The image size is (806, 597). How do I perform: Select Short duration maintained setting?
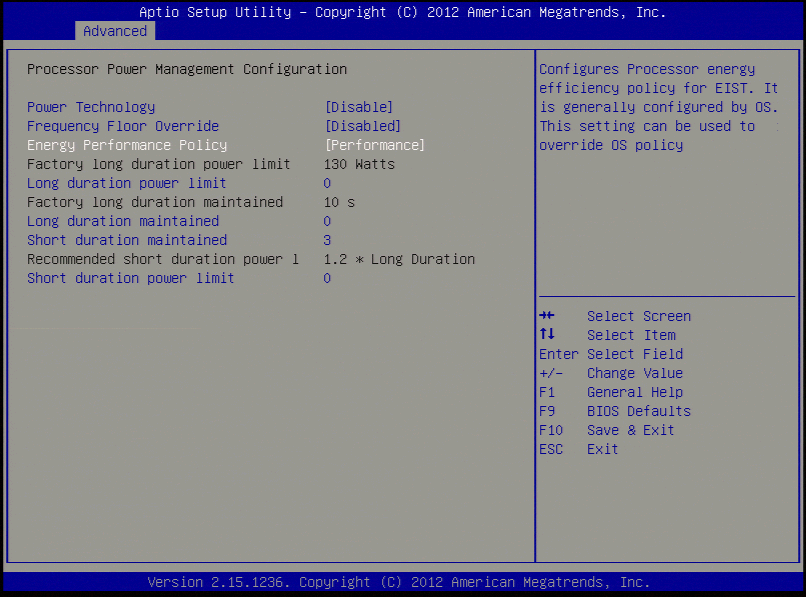127,240
